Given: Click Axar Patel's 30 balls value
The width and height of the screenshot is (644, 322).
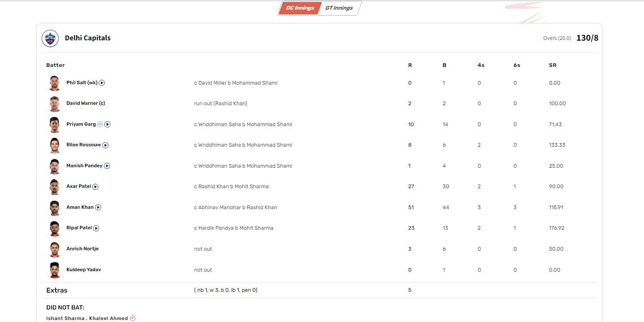Looking at the screenshot, I should 446,187.
